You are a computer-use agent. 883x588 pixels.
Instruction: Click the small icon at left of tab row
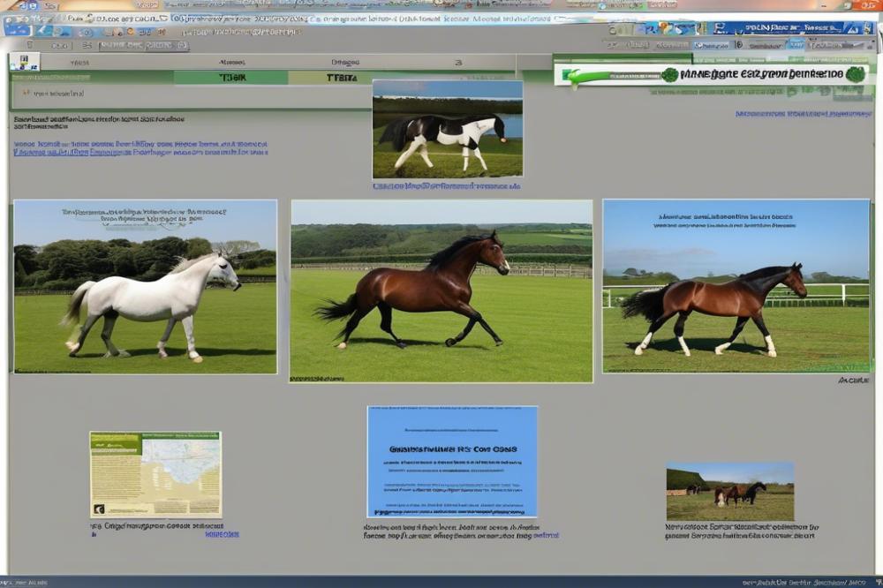click(x=24, y=63)
